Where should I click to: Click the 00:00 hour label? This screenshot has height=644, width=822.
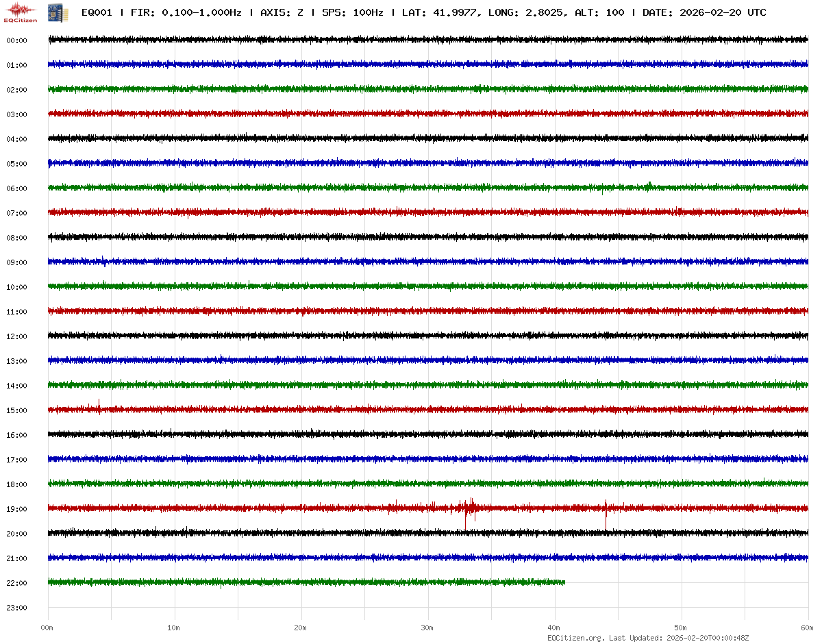tap(16, 40)
